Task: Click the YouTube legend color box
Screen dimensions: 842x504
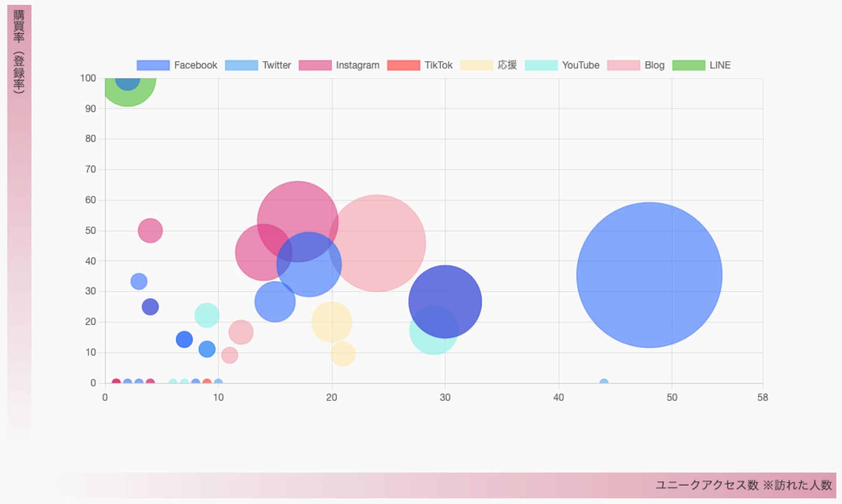Action: tap(541, 65)
